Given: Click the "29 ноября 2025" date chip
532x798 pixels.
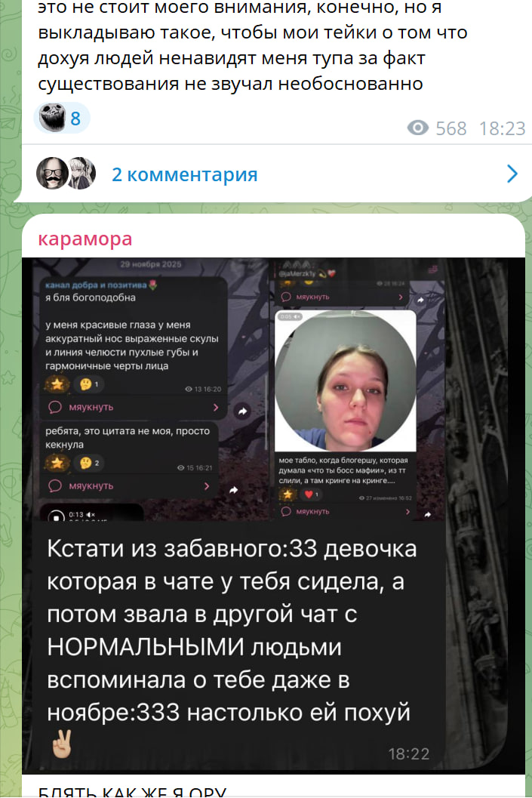Looking at the screenshot, I should [x=151, y=264].
